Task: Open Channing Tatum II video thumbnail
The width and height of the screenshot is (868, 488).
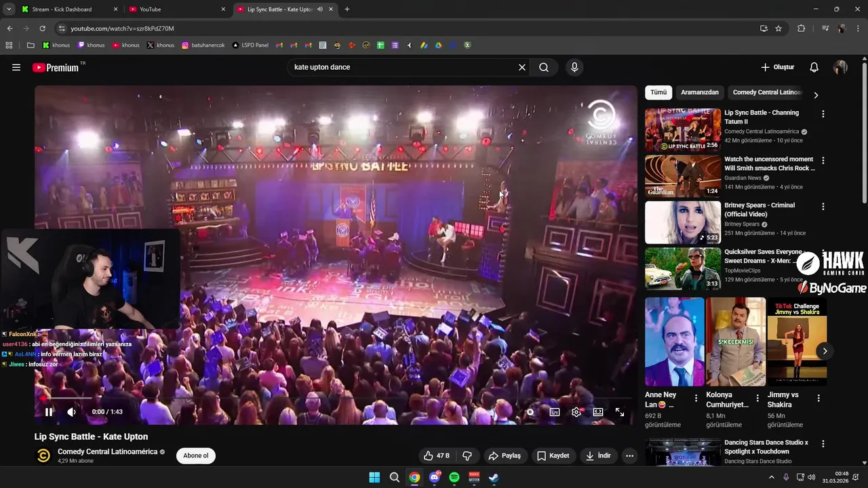Action: (x=683, y=129)
